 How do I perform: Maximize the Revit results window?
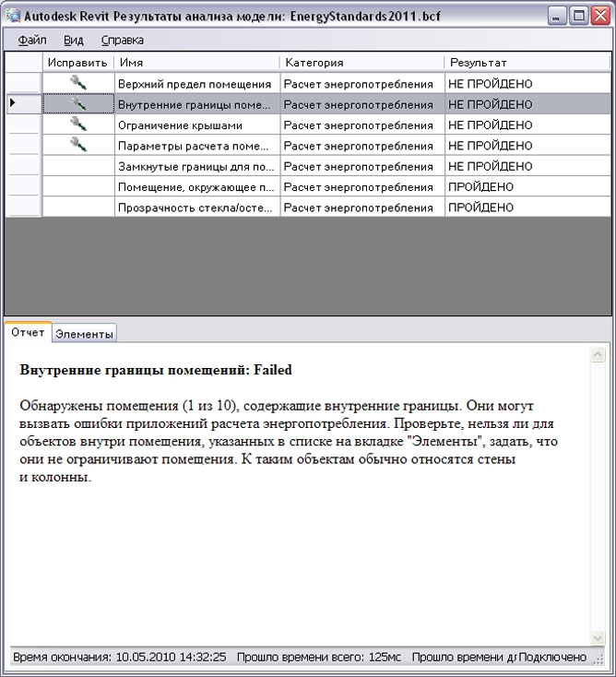578,16
